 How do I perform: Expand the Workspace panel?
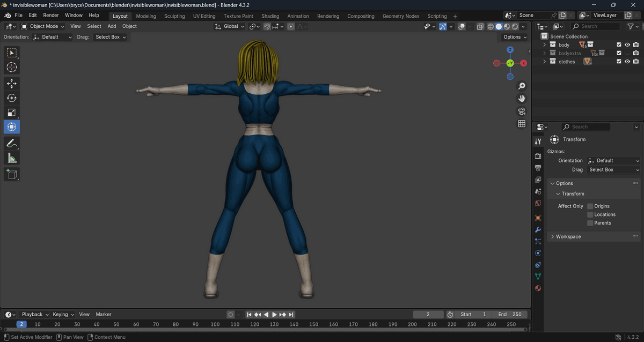(568, 236)
